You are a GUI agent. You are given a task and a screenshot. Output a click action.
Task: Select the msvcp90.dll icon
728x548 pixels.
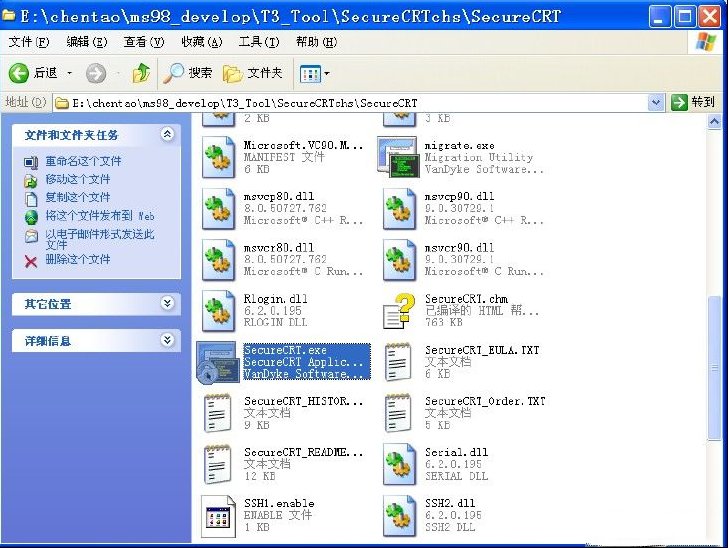coord(399,209)
